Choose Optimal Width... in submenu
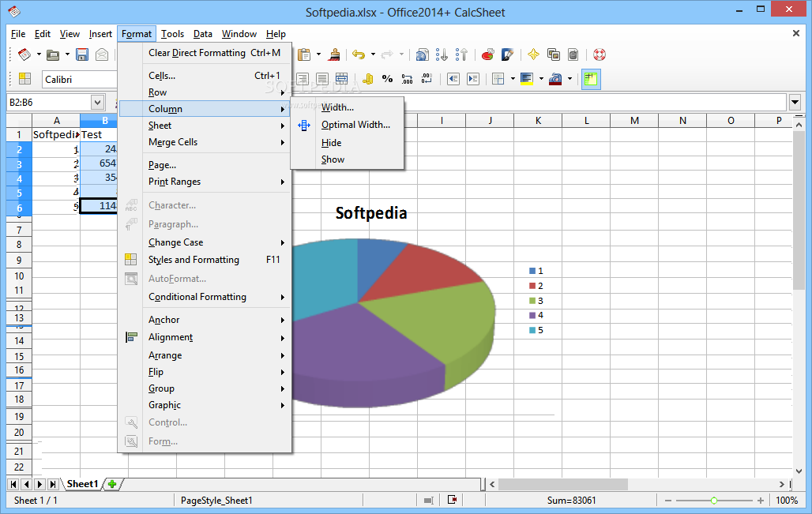The width and height of the screenshot is (812, 514). pyautogui.click(x=355, y=125)
